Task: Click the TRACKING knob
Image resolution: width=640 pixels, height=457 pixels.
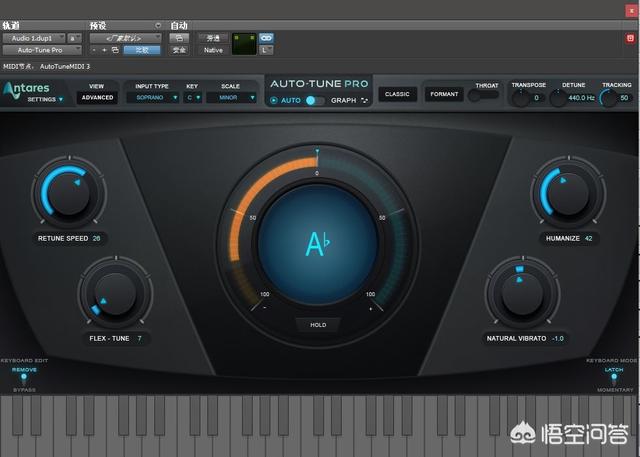Action: pos(608,98)
